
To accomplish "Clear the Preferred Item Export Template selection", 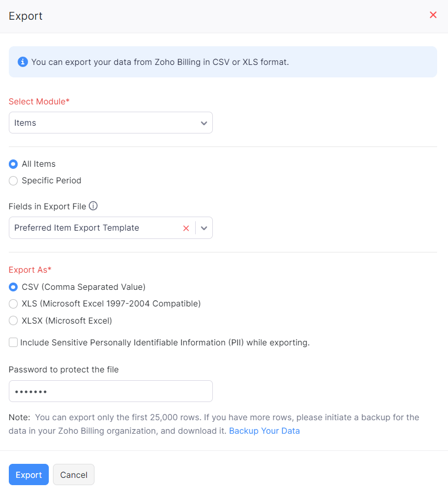I will pyautogui.click(x=186, y=228).
